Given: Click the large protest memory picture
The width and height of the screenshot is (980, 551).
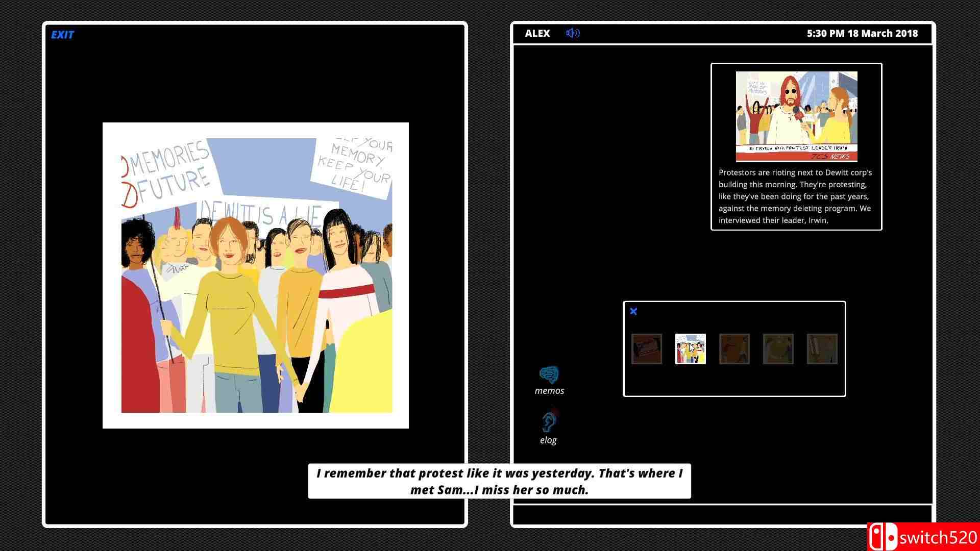Looking at the screenshot, I should pos(256,275).
